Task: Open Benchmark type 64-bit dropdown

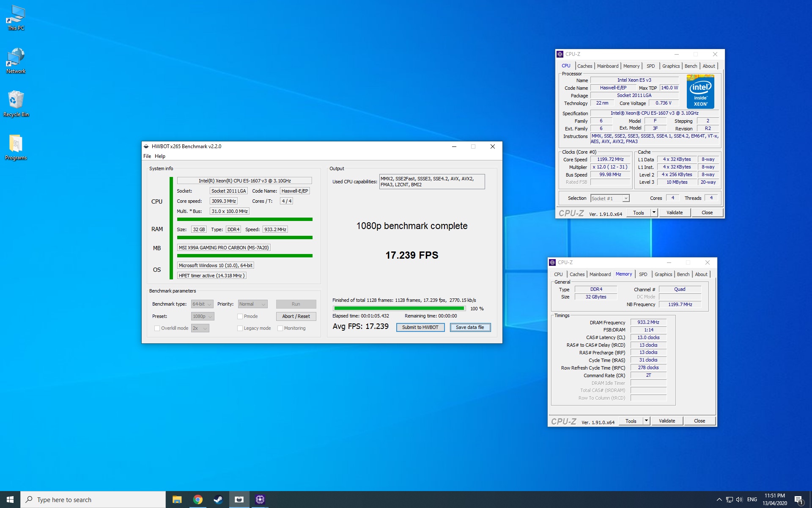Action: (202, 304)
